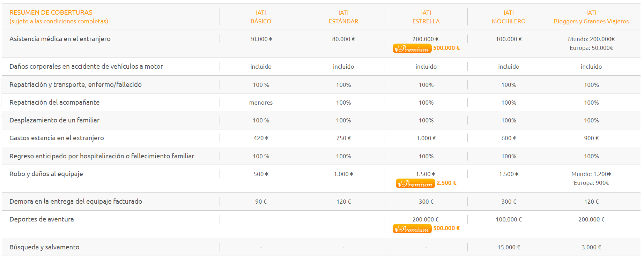
Task: Click the 30.000 € medical value for Básico
Action: (x=261, y=39)
